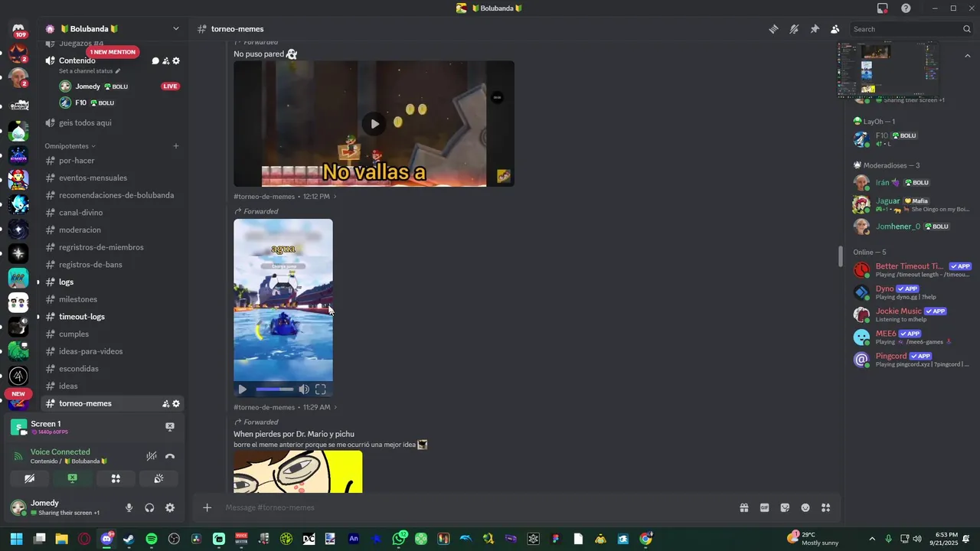Toggle channel notification settings bell
The height and width of the screenshot is (551, 980).
(794, 29)
